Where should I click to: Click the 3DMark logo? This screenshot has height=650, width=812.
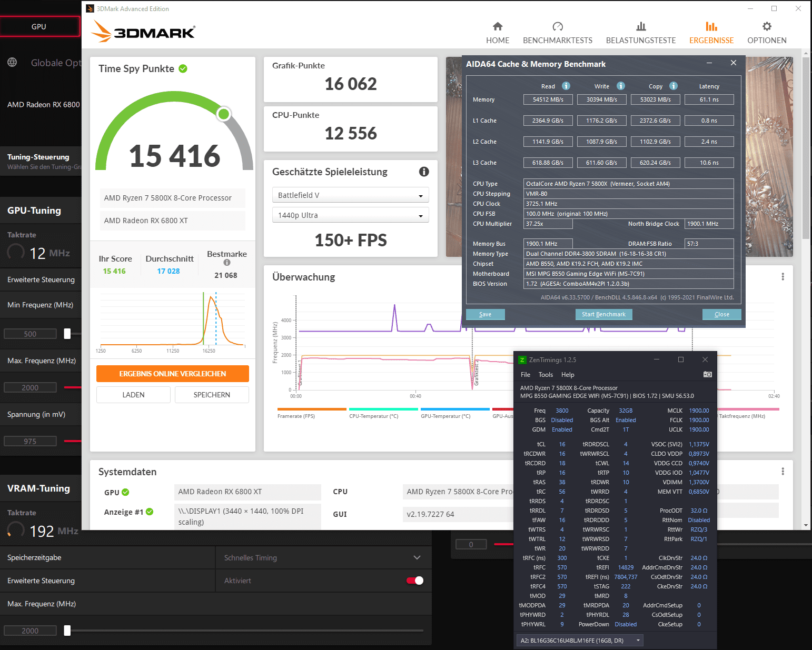(x=143, y=32)
